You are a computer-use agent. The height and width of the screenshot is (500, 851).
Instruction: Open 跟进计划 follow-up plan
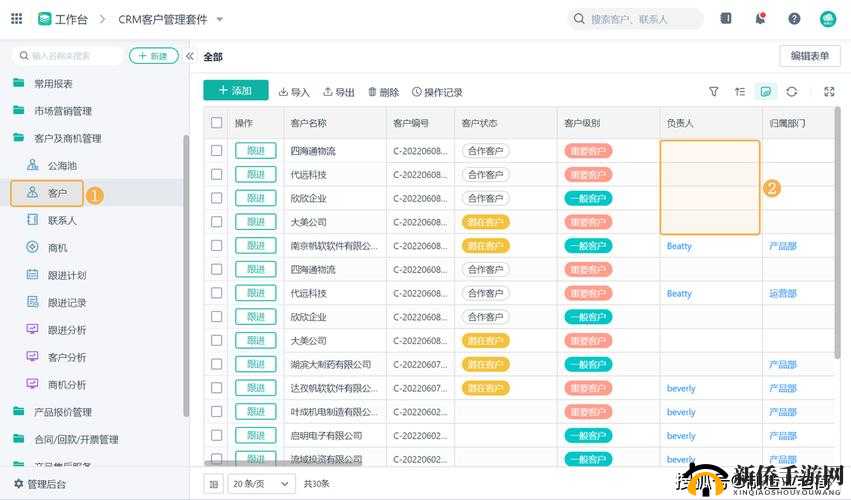point(57,275)
